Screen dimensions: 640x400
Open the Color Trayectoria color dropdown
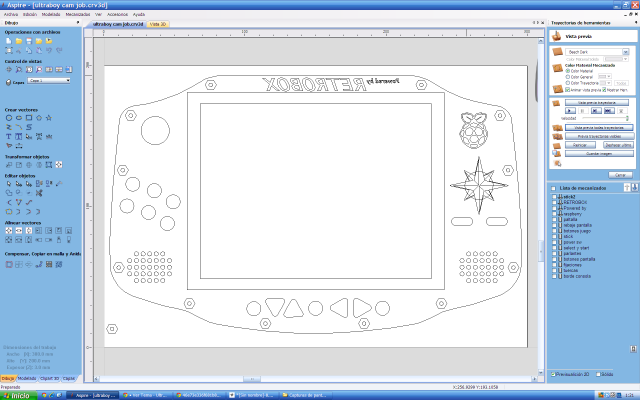(605, 83)
